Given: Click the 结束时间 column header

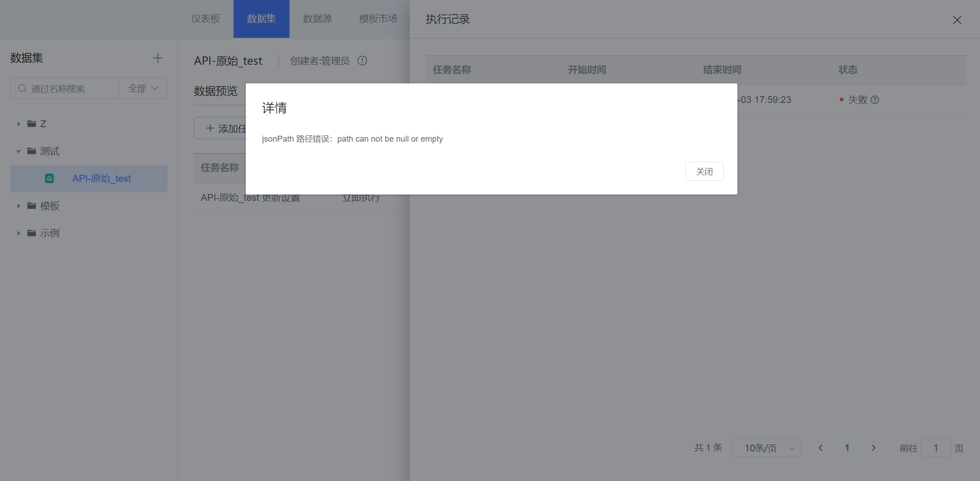Looking at the screenshot, I should point(722,70).
